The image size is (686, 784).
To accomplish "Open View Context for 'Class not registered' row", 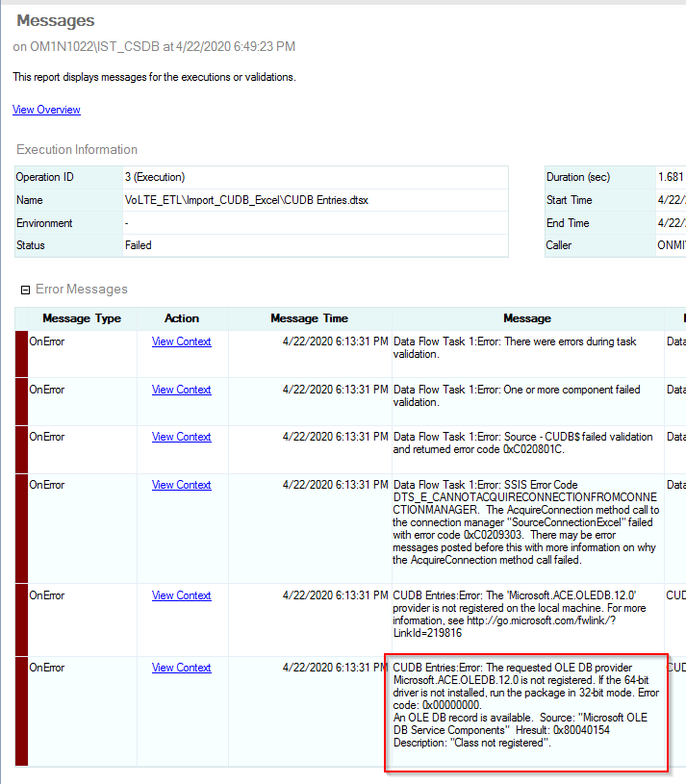I will tap(182, 668).
